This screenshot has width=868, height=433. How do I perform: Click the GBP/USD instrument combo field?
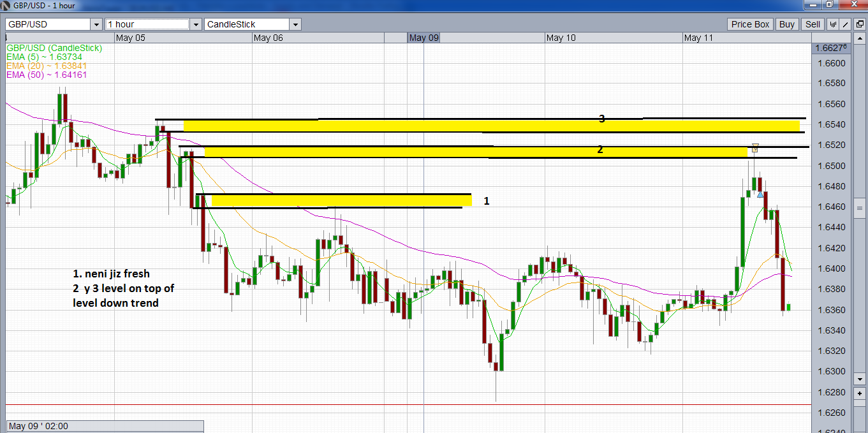click(54, 24)
